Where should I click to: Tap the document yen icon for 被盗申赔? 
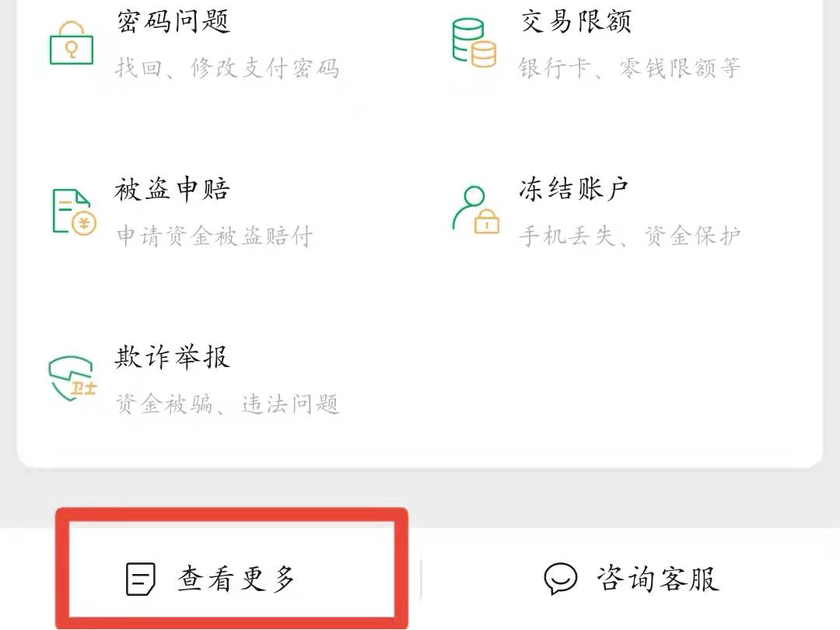(x=74, y=212)
